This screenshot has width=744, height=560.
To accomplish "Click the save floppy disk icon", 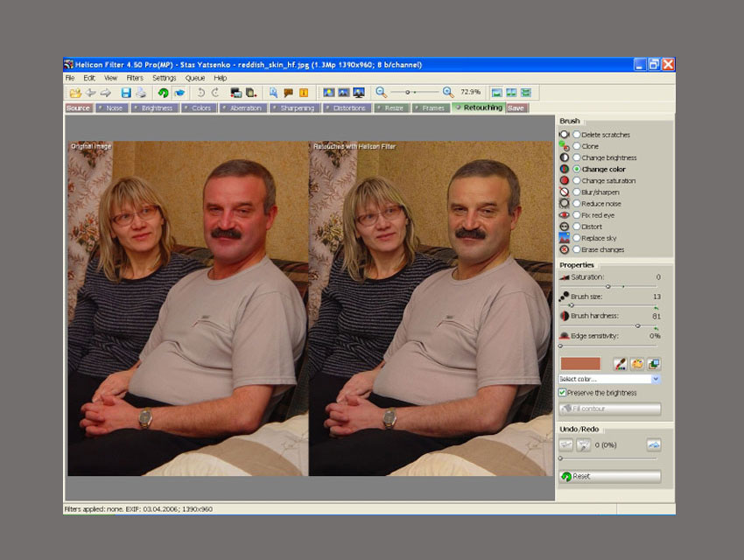I will (126, 93).
